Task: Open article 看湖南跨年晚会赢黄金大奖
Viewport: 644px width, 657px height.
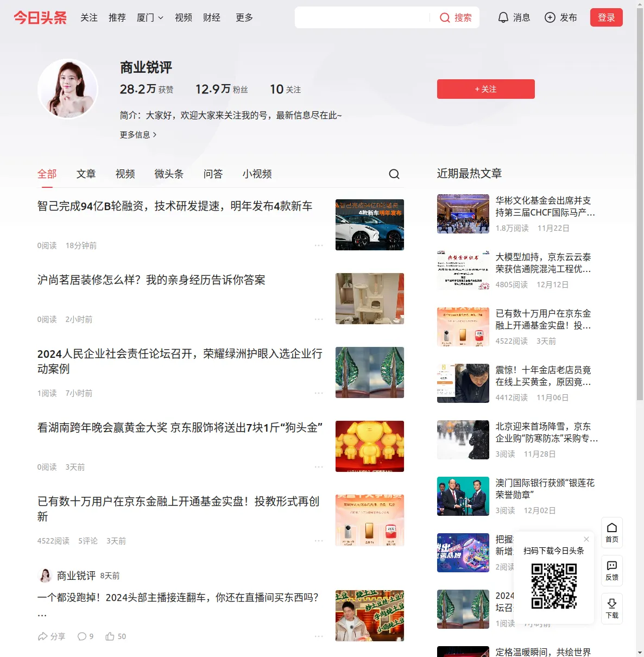Action: pyautogui.click(x=180, y=428)
